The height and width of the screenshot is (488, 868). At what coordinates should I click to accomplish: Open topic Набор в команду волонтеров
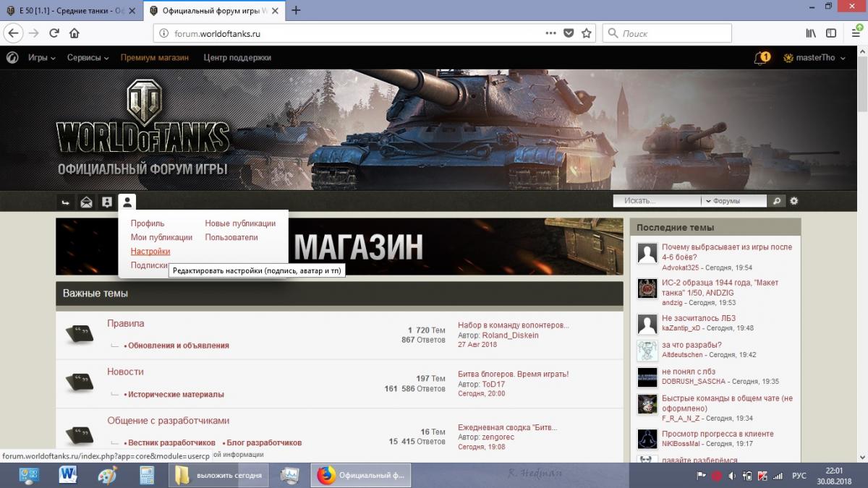click(514, 325)
